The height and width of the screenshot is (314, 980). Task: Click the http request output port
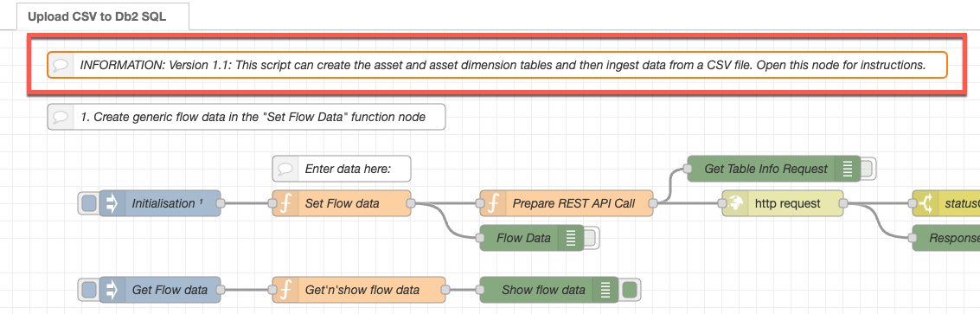[x=843, y=203]
